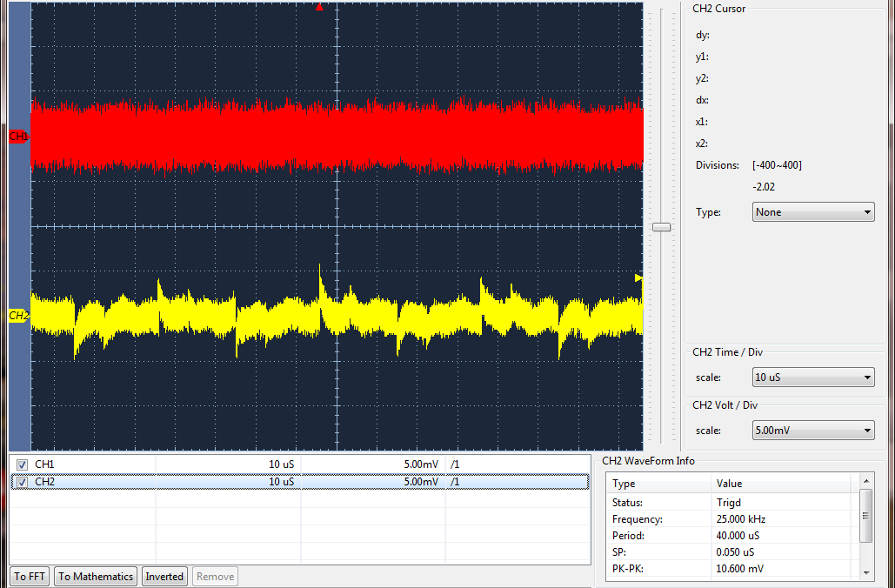Click the Trigd status value
The height and width of the screenshot is (588, 895).
pyautogui.click(x=729, y=503)
